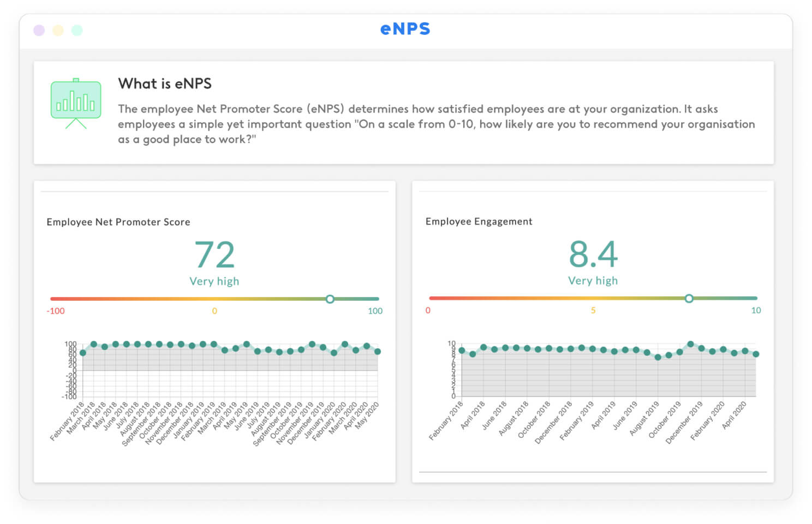The height and width of the screenshot is (524, 812).
Task: Click "February 2018" axis label in Engagement chart
Action: click(446, 421)
